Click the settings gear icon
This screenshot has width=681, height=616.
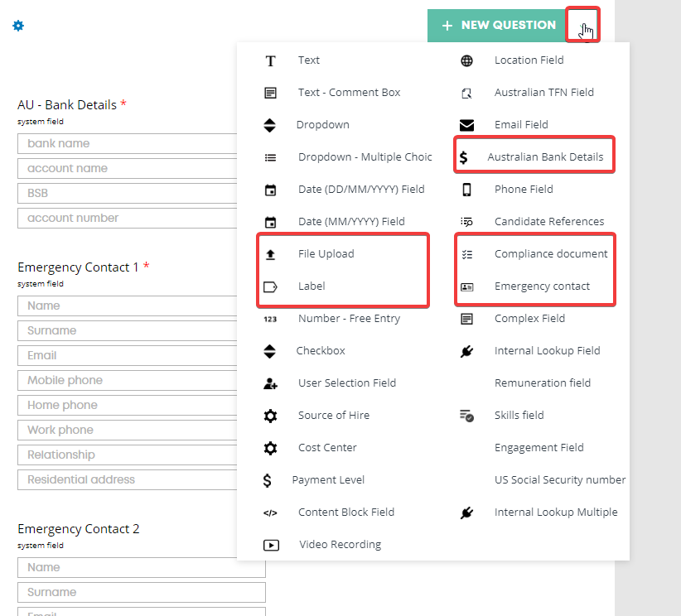pos(18,26)
